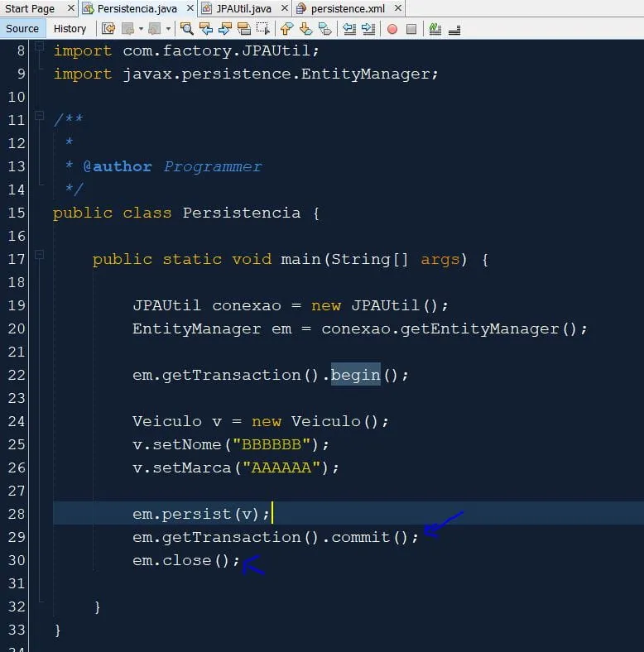Jump to Previous Bookmark icon
644x652 pixels.
pyautogui.click(x=286, y=28)
